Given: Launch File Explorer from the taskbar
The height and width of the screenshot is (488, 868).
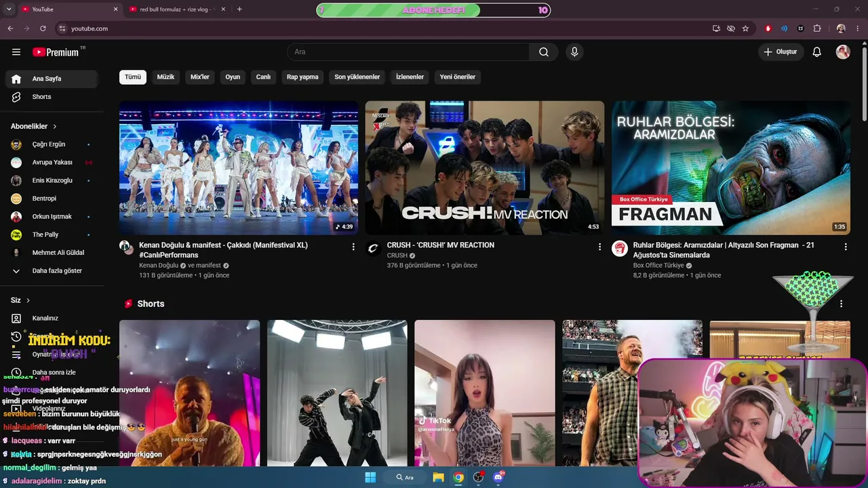Looking at the screenshot, I should coord(438,477).
